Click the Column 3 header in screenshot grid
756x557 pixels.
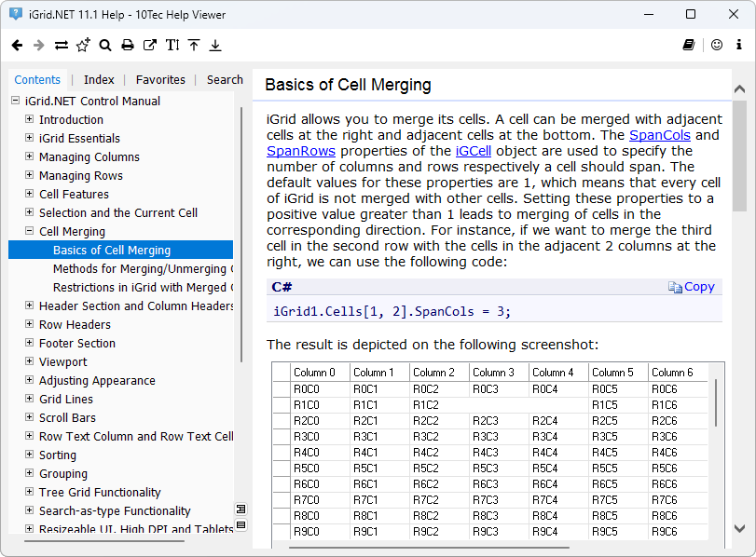click(x=499, y=373)
